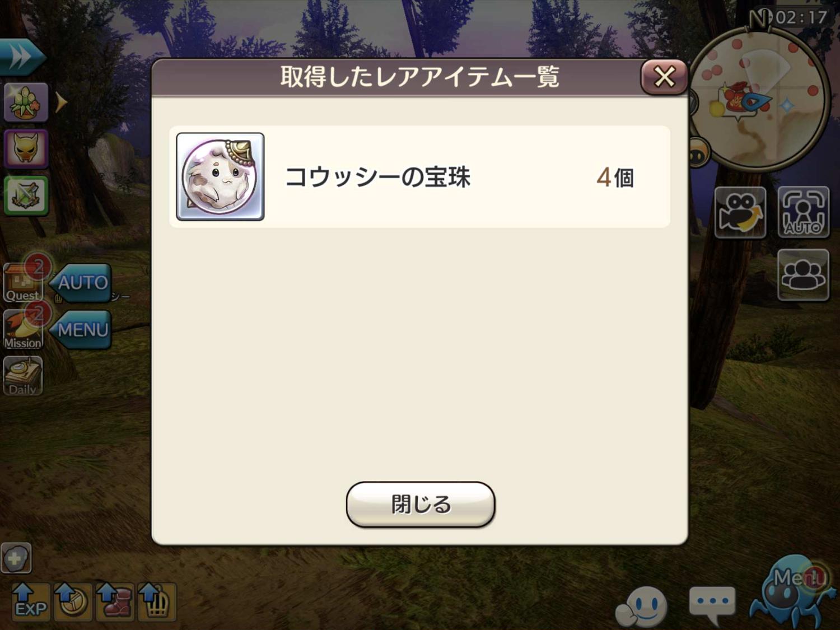
Task: Click the 閉じる button
Action: pyautogui.click(x=421, y=504)
